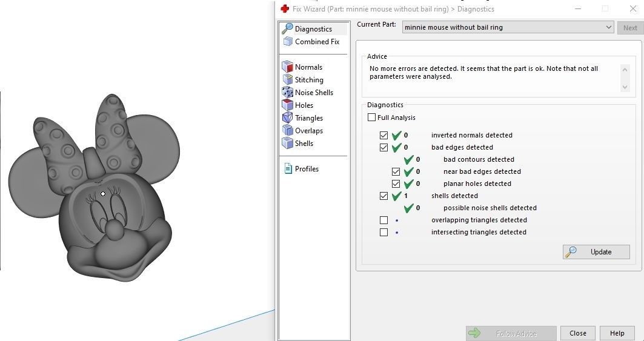Go to the Holes page
Viewport: 644px width, 341px height.
tap(304, 105)
